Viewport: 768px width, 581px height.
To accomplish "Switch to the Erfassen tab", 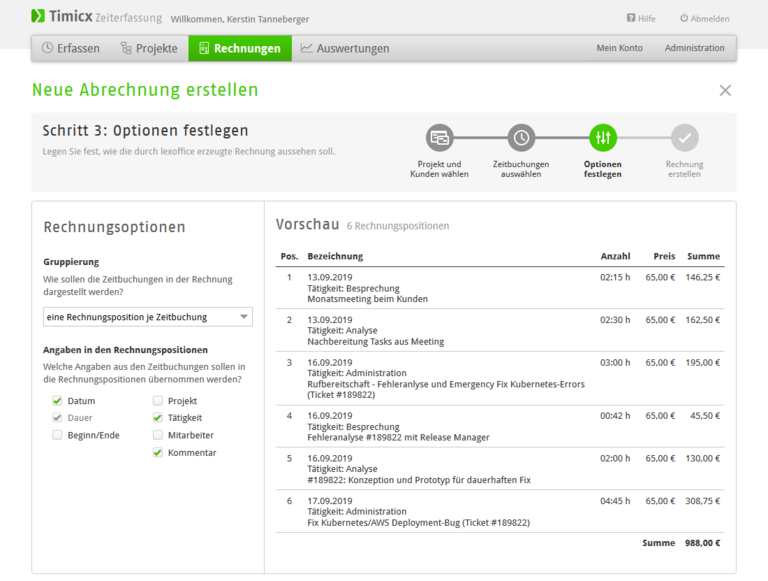I will point(71,48).
